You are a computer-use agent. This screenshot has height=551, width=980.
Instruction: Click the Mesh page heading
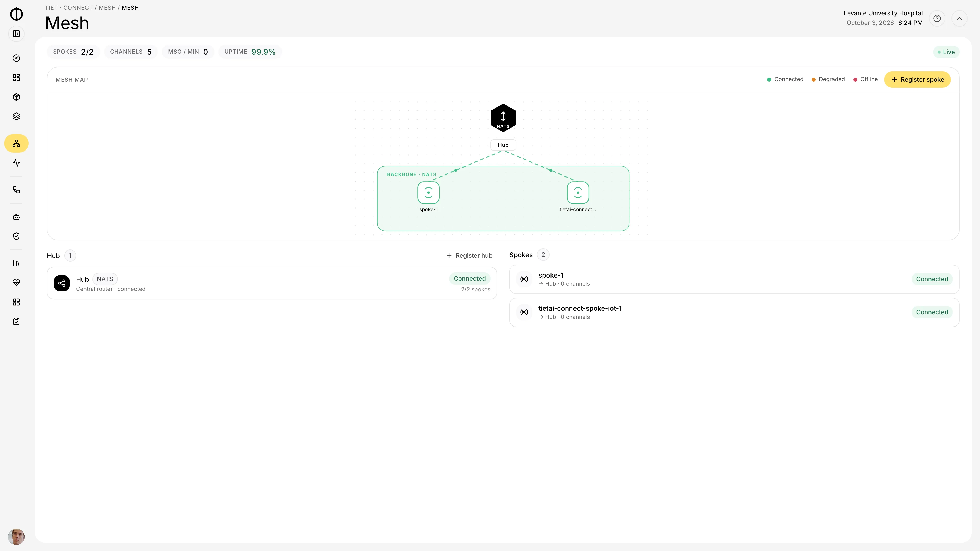(67, 23)
